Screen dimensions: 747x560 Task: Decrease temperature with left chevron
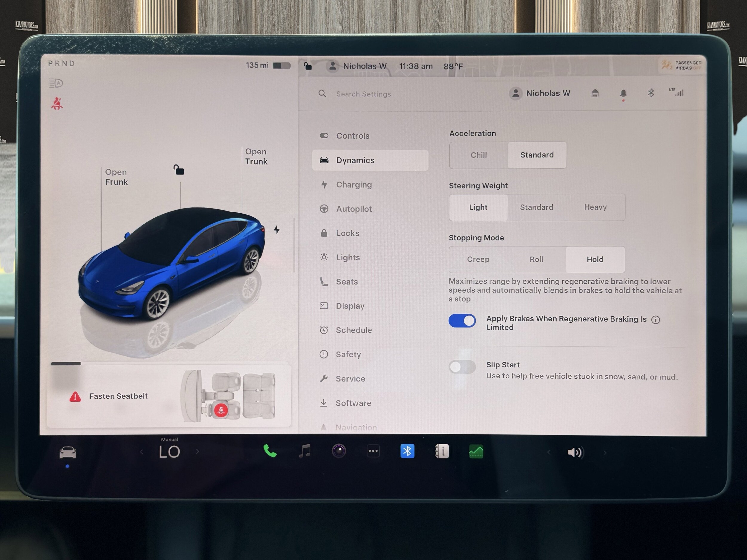tap(142, 452)
